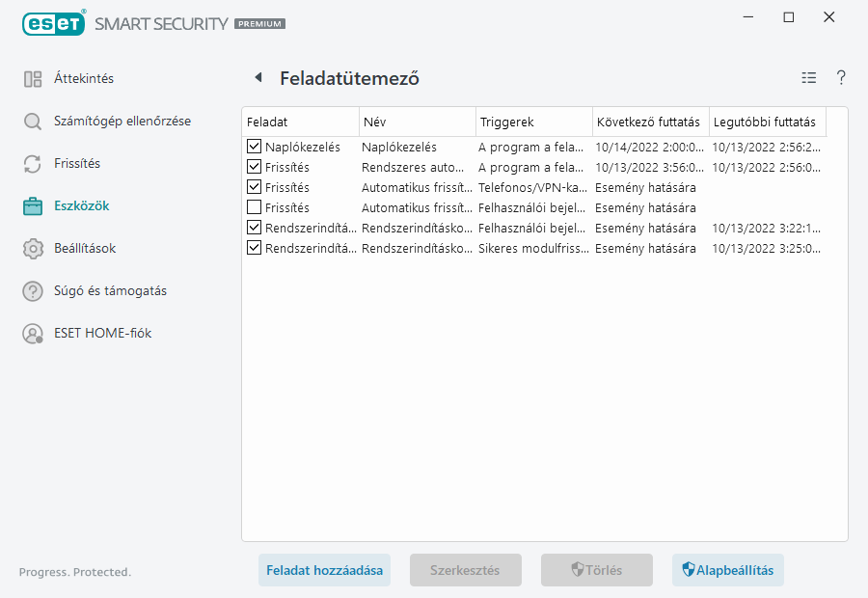Open the Áttekintés overview panel
Screen dimensions: 868x598
(77, 78)
